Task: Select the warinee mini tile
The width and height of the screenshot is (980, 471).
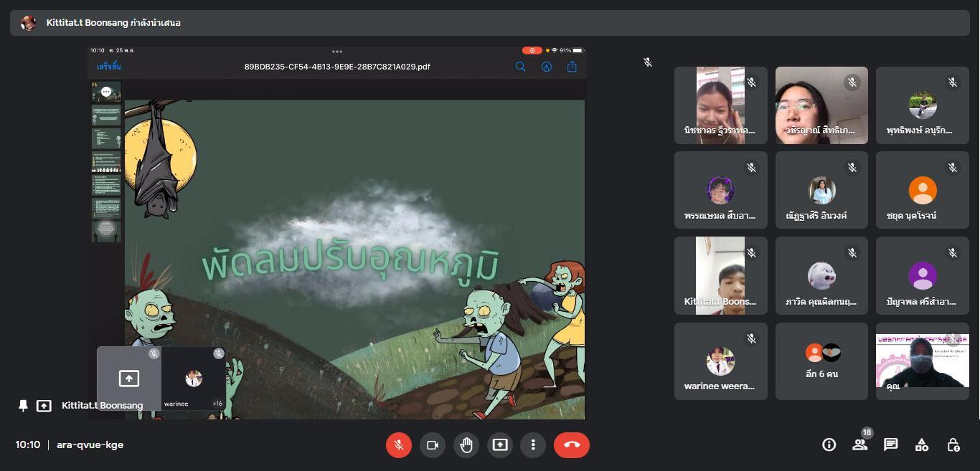Action: pyautogui.click(x=194, y=379)
